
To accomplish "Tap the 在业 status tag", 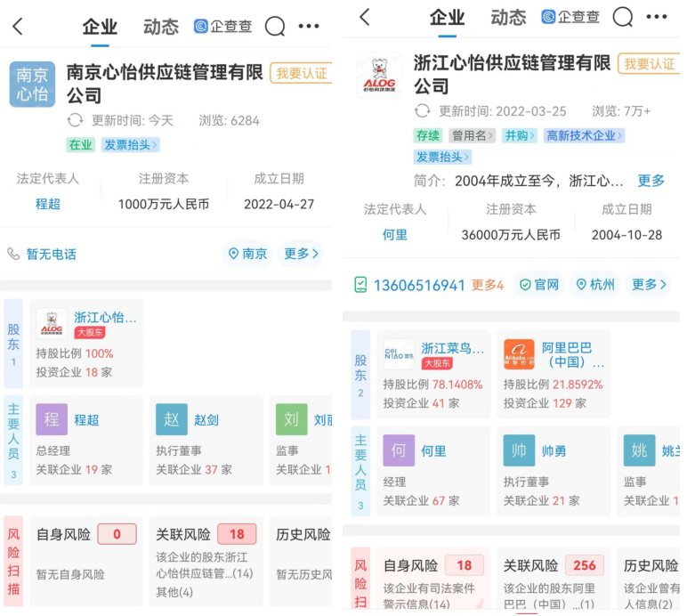I will (x=81, y=144).
